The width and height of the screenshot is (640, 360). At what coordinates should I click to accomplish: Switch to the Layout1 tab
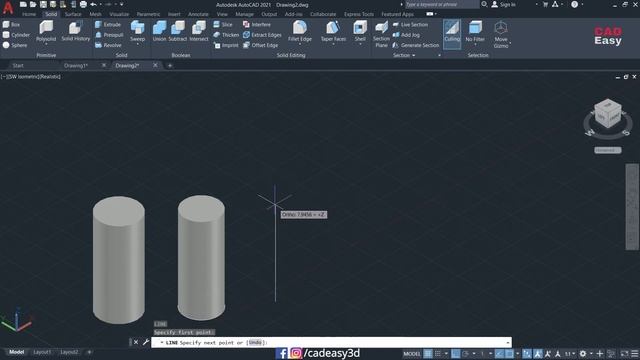(42, 352)
